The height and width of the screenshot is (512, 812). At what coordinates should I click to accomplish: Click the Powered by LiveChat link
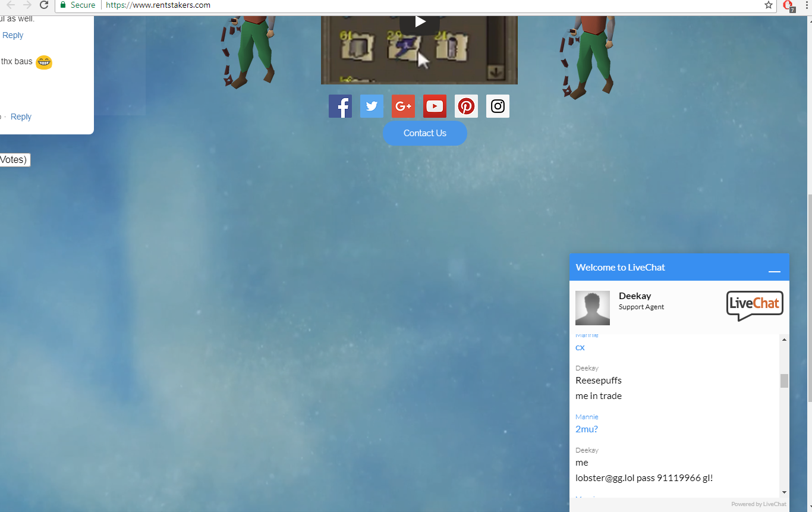click(x=759, y=504)
